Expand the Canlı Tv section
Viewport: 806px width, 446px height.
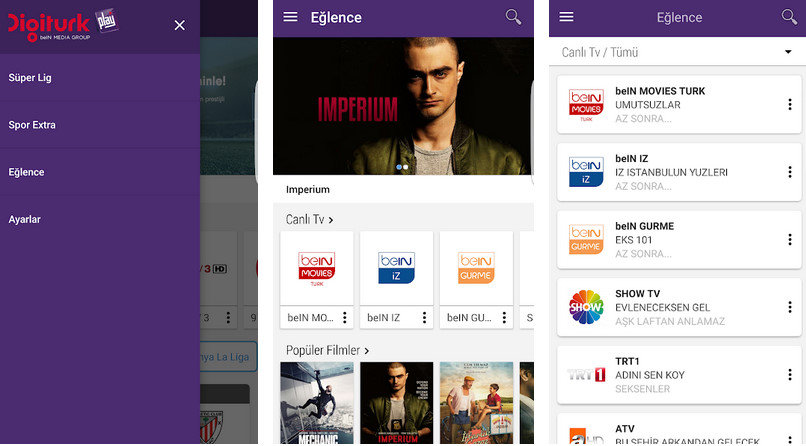tap(309, 219)
